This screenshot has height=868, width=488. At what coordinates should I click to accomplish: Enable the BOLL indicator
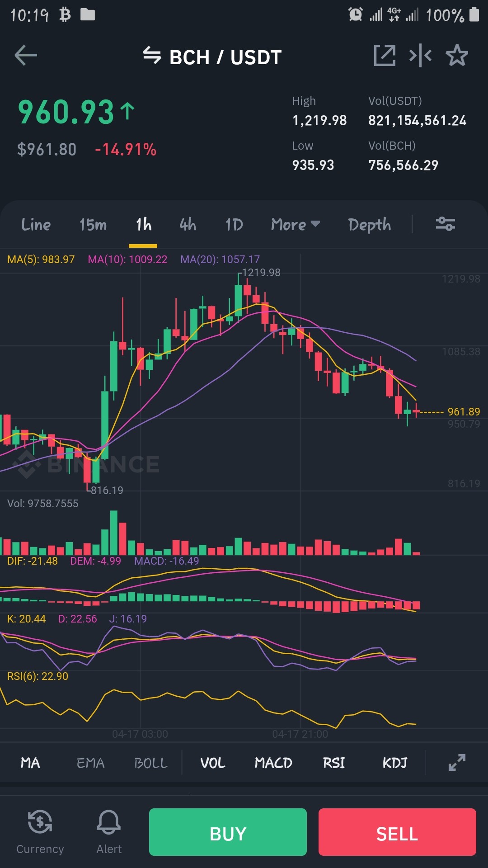151,763
